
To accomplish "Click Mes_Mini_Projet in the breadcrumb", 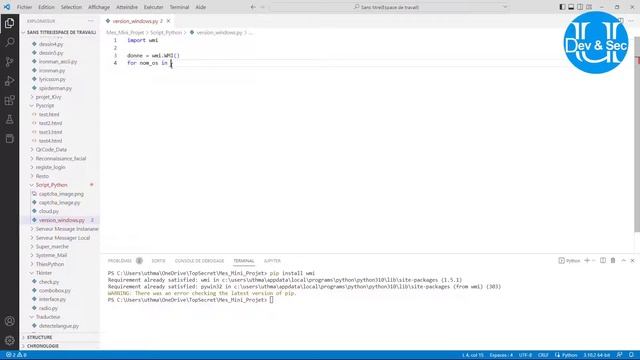I will (125, 33).
